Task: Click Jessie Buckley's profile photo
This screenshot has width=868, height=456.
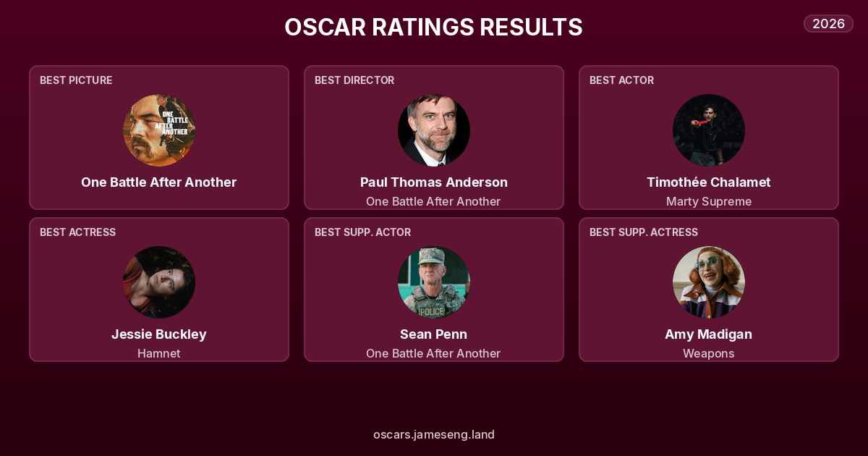Action: [159, 282]
